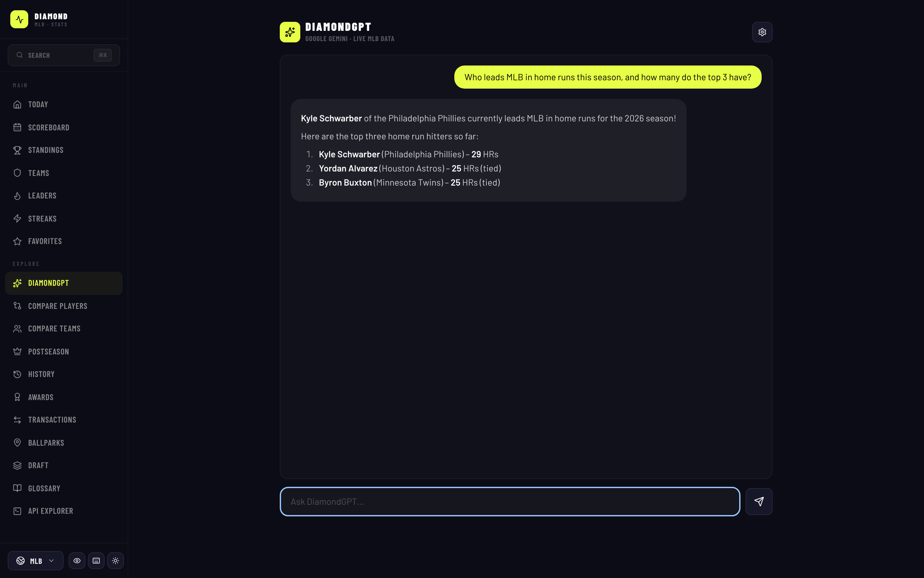Select Compare Players label
The width and height of the screenshot is (924, 578).
58,306
